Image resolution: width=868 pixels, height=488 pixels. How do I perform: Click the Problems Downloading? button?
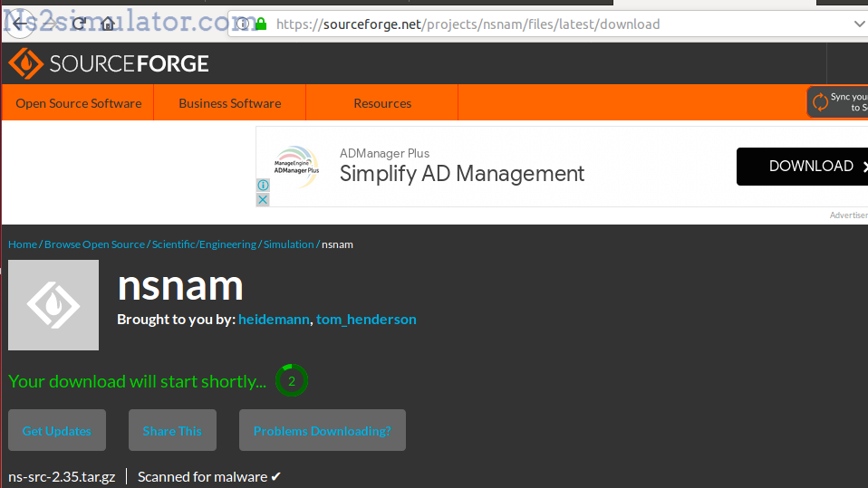[x=323, y=430]
